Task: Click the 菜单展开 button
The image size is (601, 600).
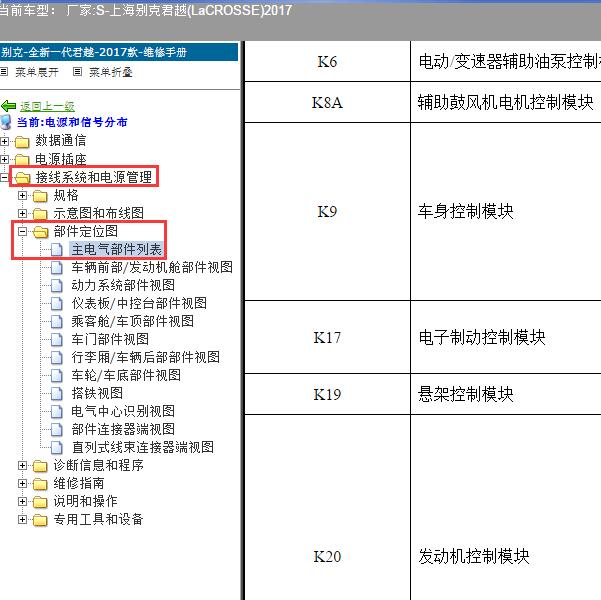Action: [37, 72]
